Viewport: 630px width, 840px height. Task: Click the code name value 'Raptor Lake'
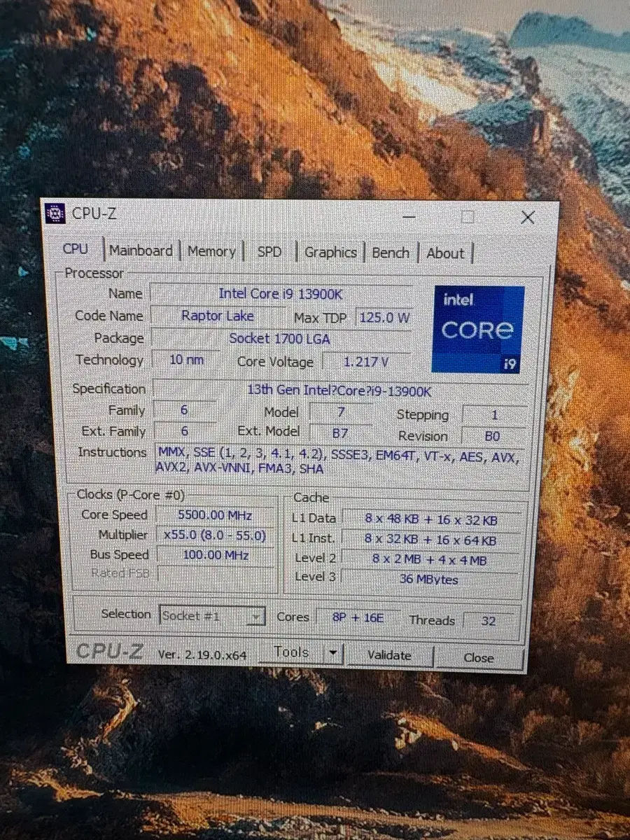click(x=218, y=316)
